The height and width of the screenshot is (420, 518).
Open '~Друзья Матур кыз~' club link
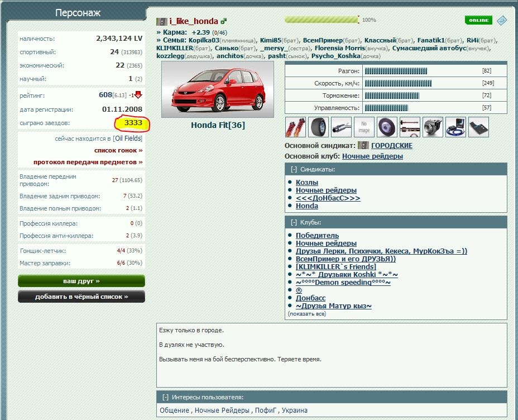pos(334,306)
